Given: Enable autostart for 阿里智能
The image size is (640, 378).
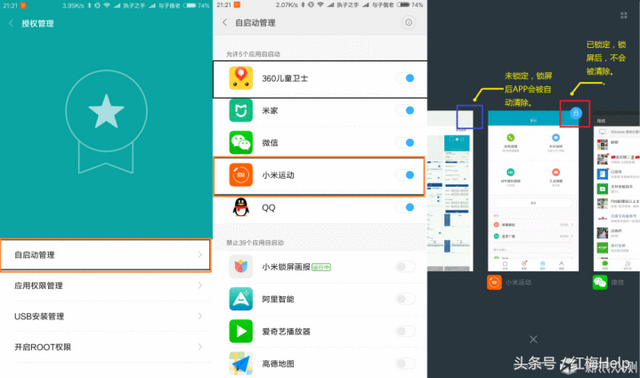Looking at the screenshot, I should 405,299.
